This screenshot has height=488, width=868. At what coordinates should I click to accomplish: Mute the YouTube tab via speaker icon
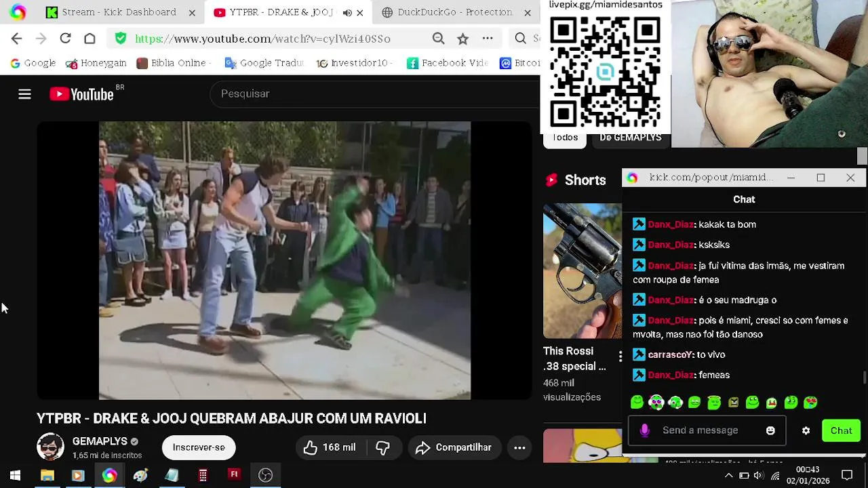(347, 12)
